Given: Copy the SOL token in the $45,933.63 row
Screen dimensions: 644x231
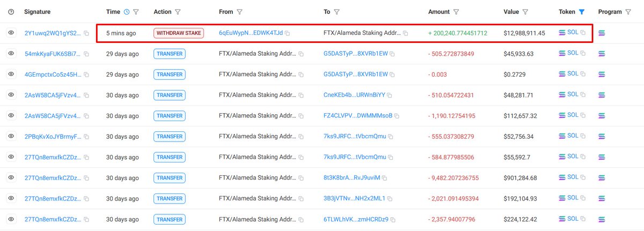Looking at the screenshot, I should (583, 54).
